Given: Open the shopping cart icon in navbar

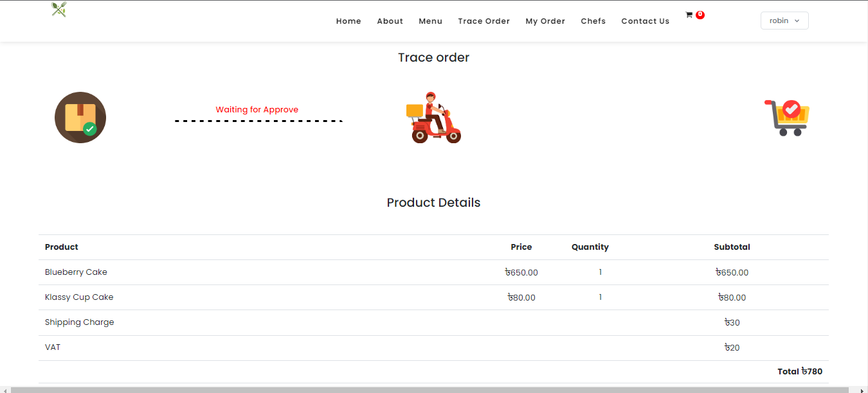Looking at the screenshot, I should tap(689, 15).
